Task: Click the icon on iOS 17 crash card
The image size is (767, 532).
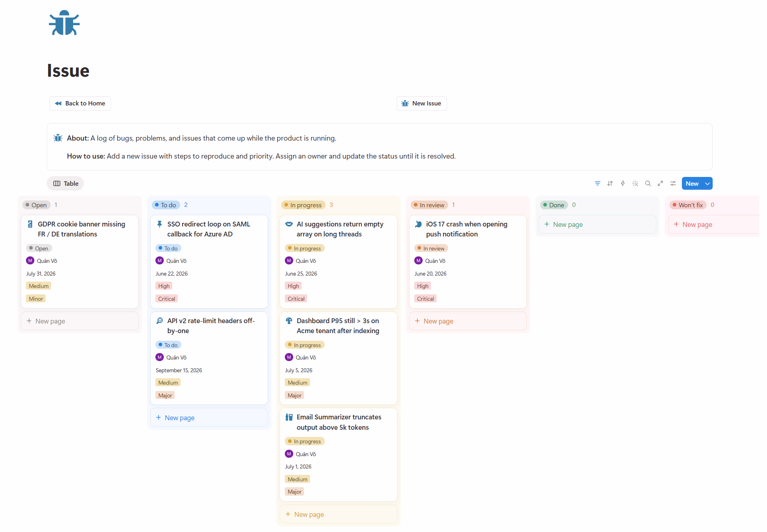Action: pyautogui.click(x=418, y=224)
